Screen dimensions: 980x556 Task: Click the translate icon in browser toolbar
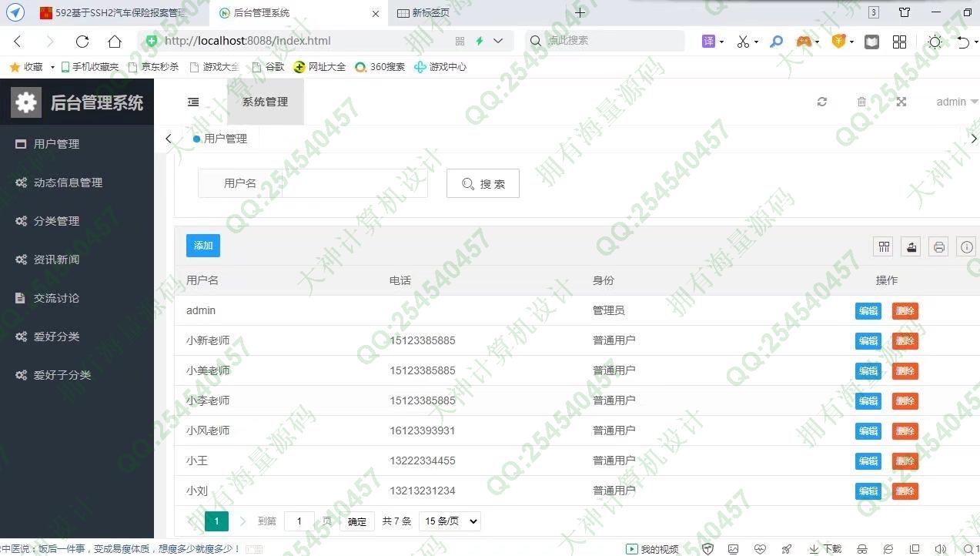click(x=708, y=42)
